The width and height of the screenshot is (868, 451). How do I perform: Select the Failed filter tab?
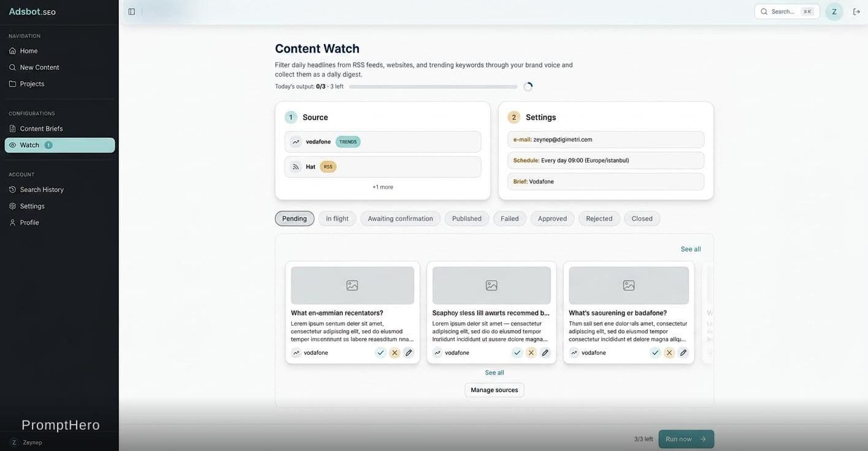click(x=510, y=219)
